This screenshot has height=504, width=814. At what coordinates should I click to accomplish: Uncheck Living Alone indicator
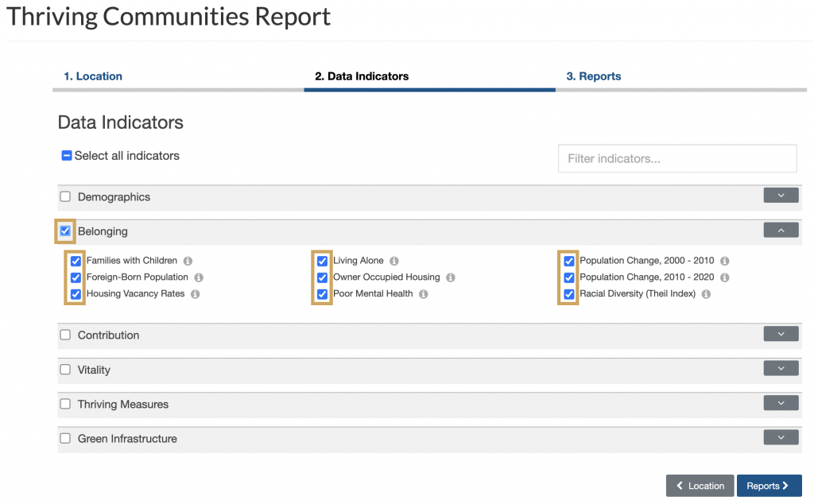pyautogui.click(x=323, y=261)
